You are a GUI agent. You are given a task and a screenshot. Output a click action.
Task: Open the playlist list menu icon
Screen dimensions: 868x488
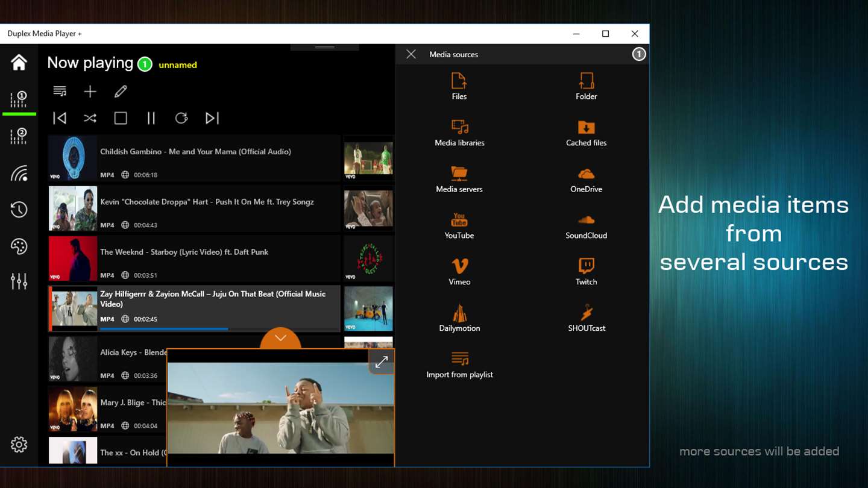[60, 91]
